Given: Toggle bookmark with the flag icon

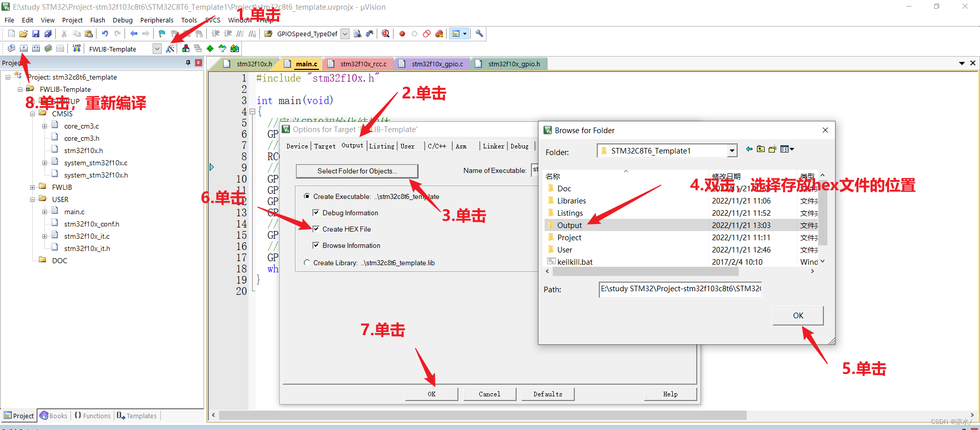Looking at the screenshot, I should (x=162, y=34).
